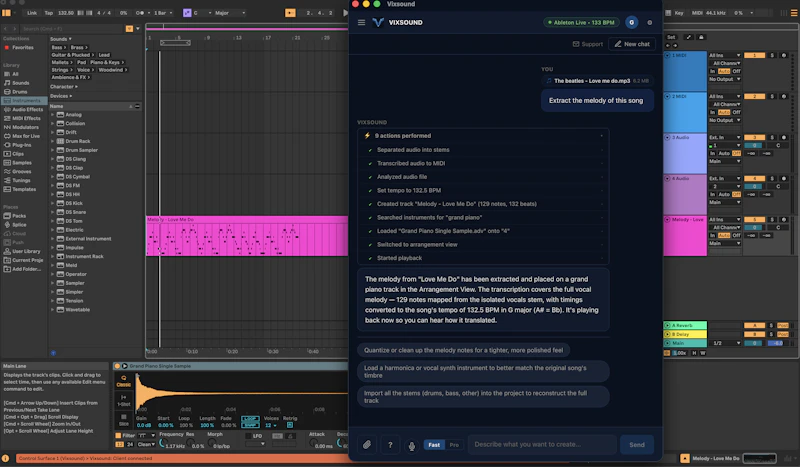Preview the Grand Piano sample with play icon

click(x=124, y=366)
